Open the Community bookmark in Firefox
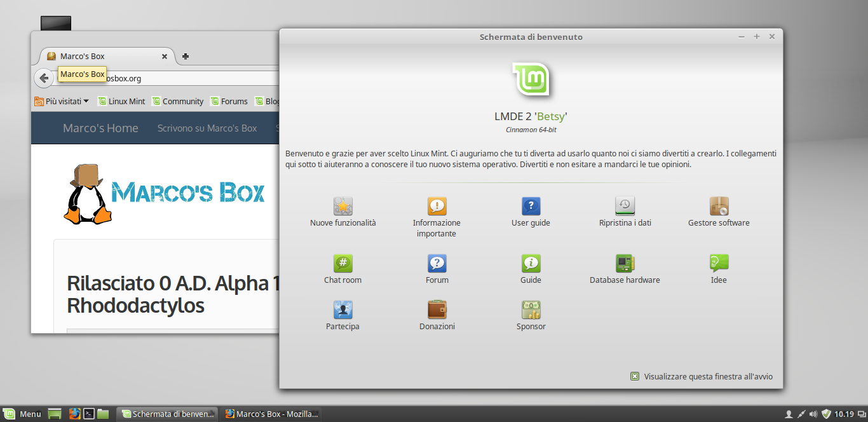Viewport: 868px width, 422px height. coord(177,101)
